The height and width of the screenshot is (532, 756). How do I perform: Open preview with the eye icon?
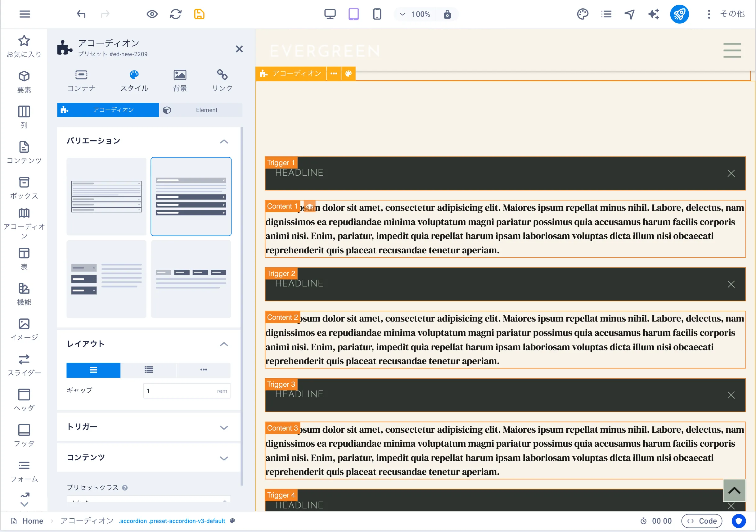(x=152, y=14)
